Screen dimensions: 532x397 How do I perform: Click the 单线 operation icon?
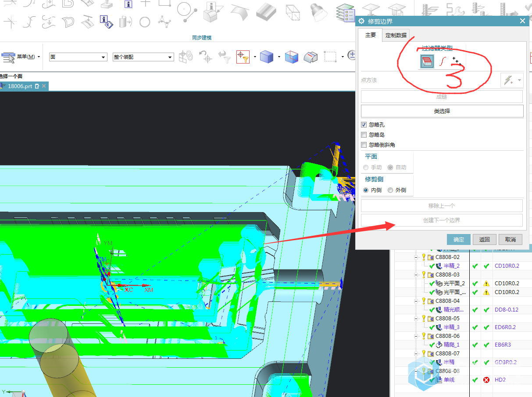click(439, 380)
